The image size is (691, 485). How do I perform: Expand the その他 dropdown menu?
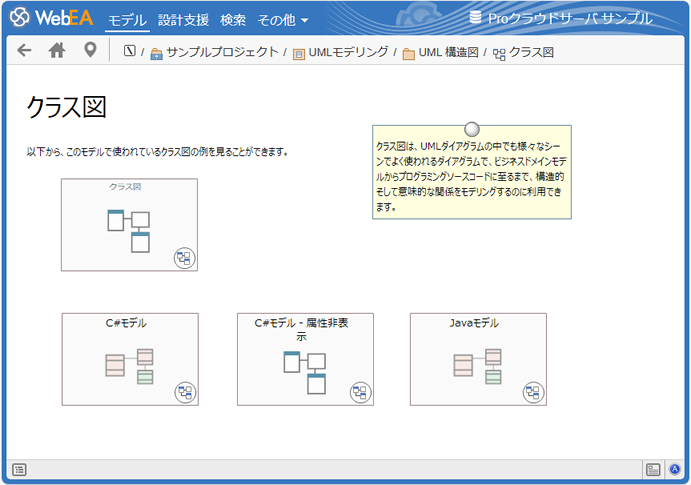283,20
